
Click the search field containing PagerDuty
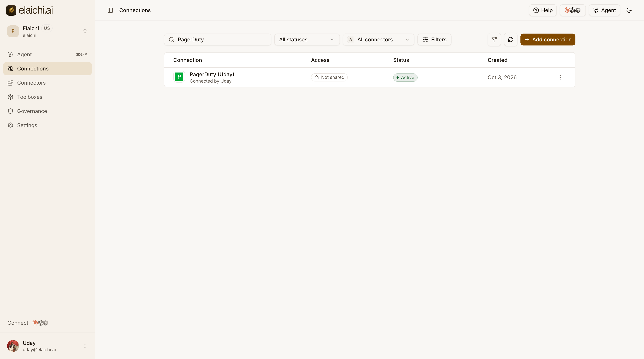[217, 40]
